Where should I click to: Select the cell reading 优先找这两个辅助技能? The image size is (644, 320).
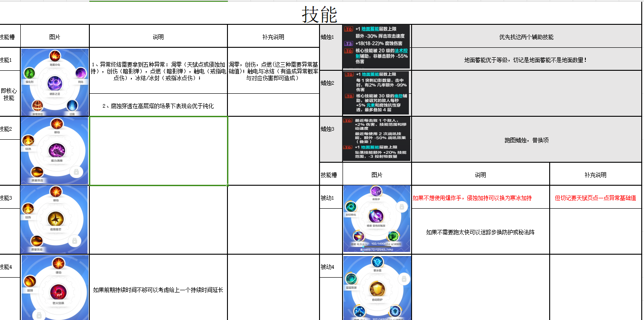point(526,37)
